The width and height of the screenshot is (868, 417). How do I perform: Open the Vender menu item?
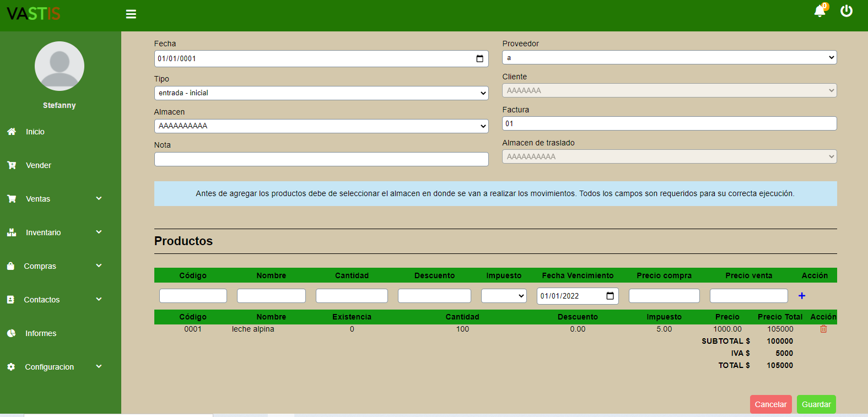point(39,165)
